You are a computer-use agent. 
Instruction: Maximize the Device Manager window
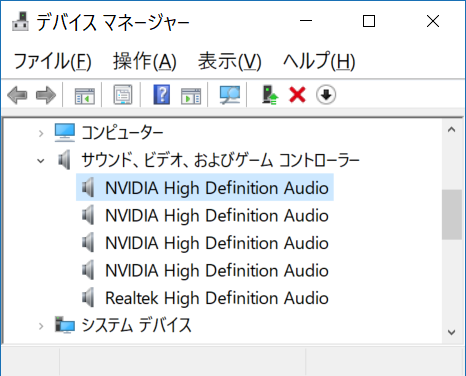point(369,21)
